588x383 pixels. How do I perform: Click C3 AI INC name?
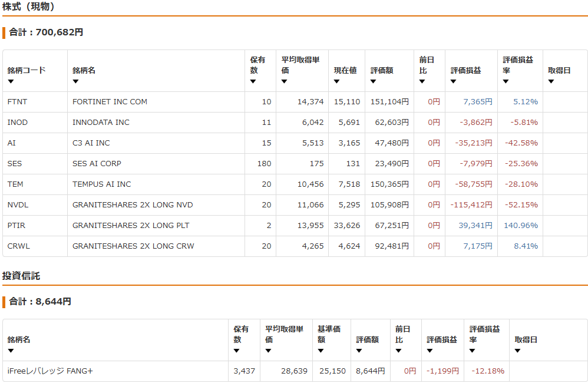(91, 143)
